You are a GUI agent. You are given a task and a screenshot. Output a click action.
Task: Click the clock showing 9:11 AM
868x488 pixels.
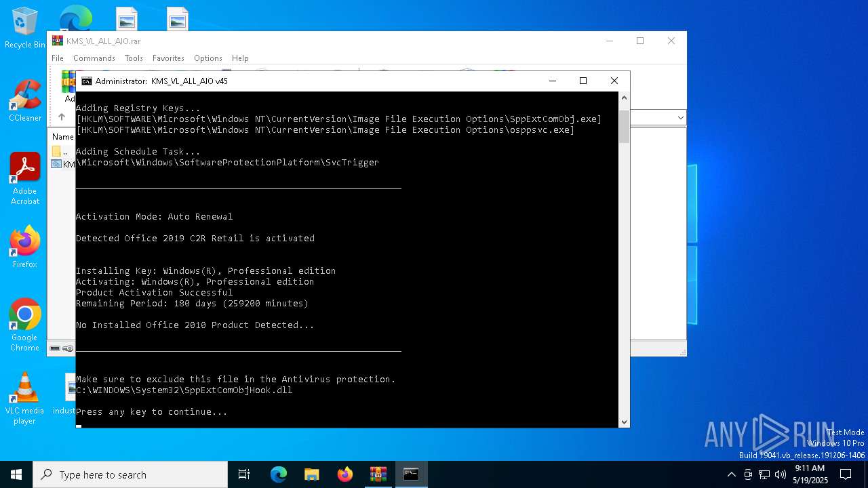(810, 474)
